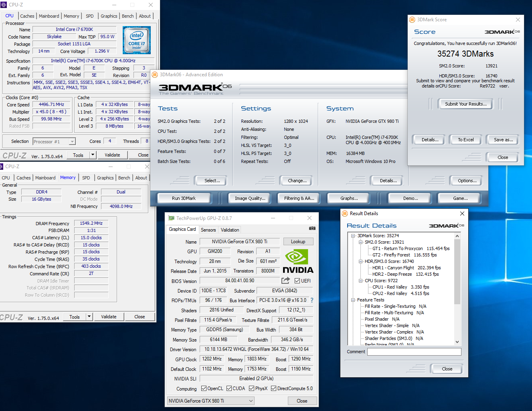
Task: Toggle the CUDA checkbox
Action: click(229, 389)
